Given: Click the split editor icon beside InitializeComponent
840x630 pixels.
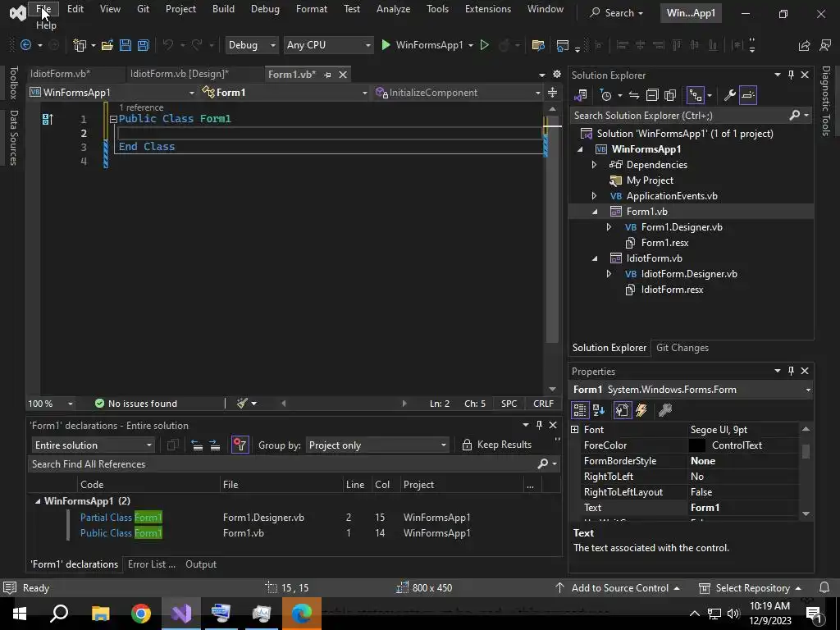Looking at the screenshot, I should pos(552,93).
